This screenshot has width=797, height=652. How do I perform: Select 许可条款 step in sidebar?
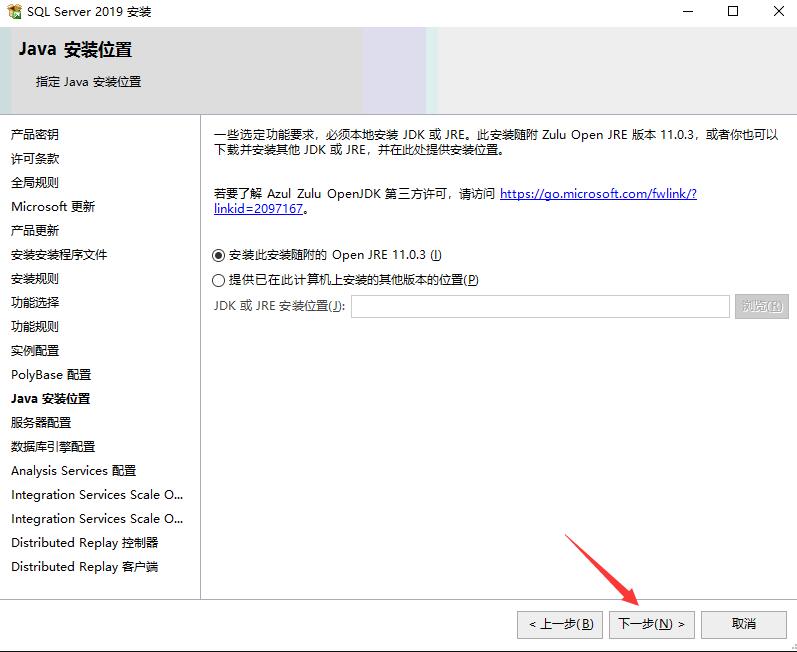point(35,159)
